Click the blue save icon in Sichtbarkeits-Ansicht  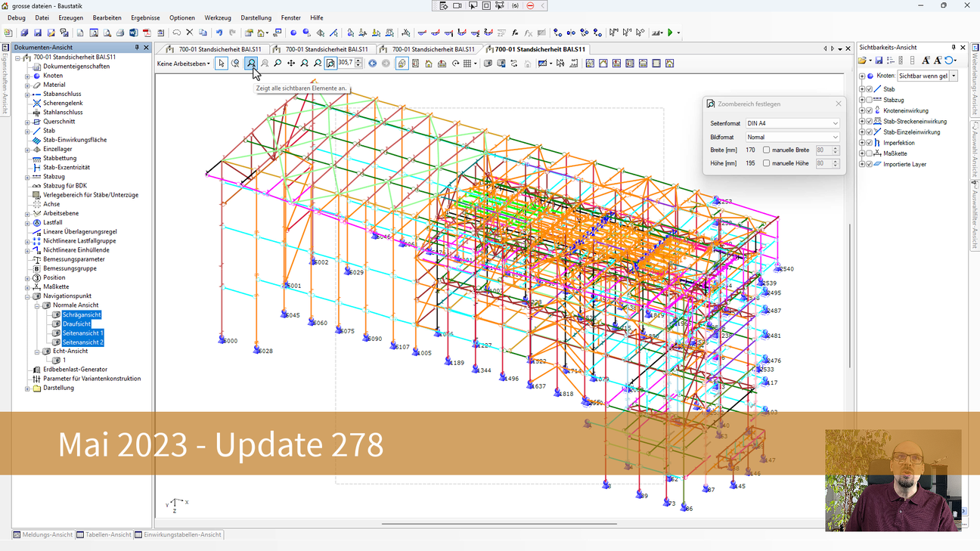[x=879, y=60]
